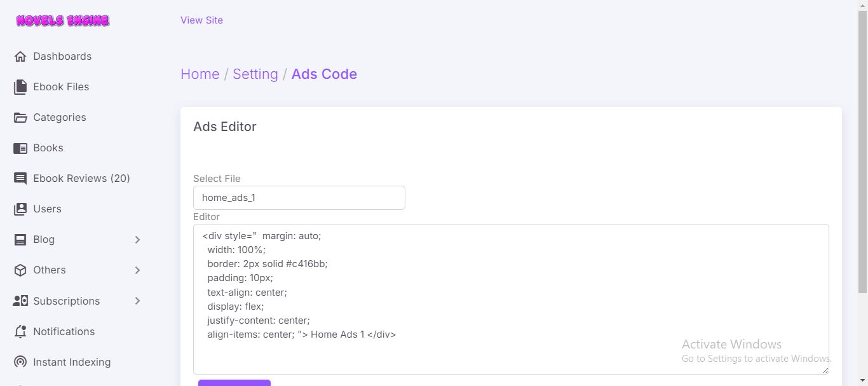Expand the Blog submenu chevron

click(138, 240)
